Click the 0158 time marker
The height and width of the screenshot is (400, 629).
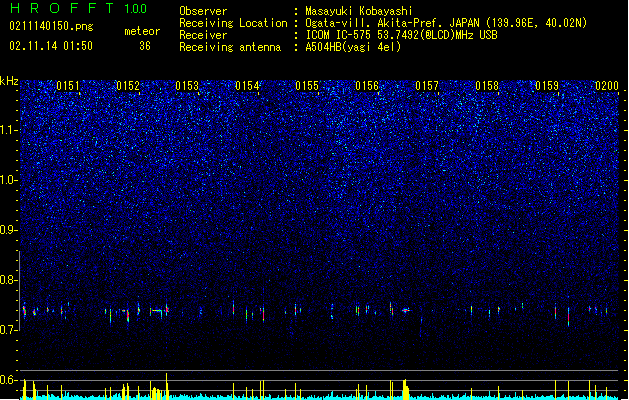(487, 86)
